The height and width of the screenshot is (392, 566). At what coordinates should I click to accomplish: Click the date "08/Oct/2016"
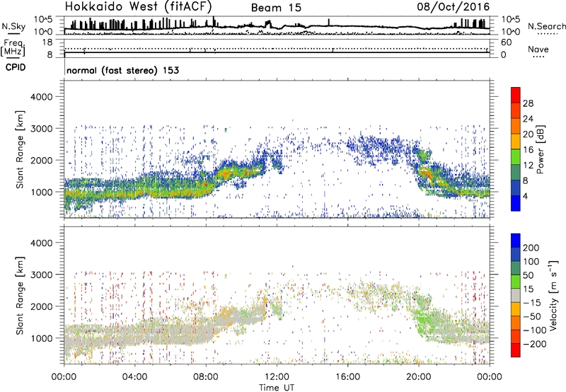click(x=454, y=7)
